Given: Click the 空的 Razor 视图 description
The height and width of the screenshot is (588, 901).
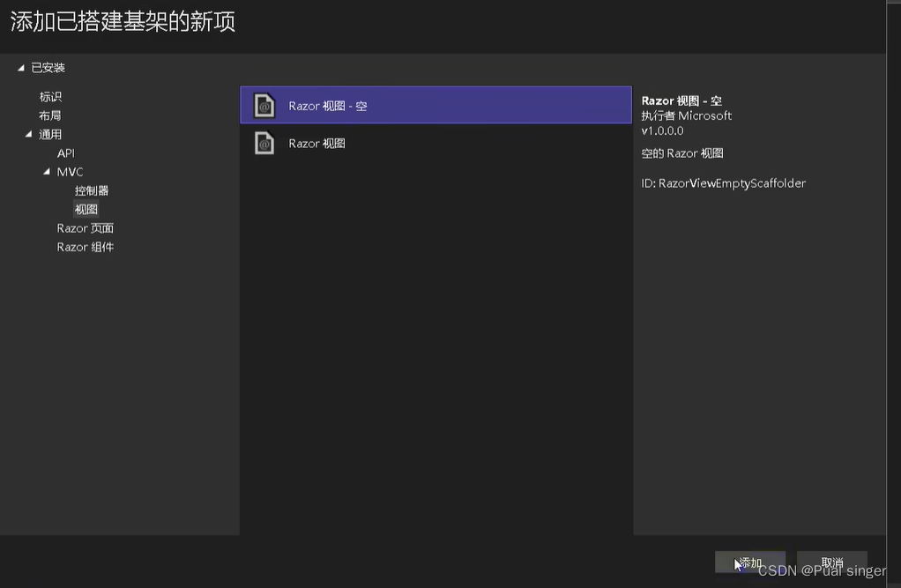Looking at the screenshot, I should pyautogui.click(x=682, y=153).
